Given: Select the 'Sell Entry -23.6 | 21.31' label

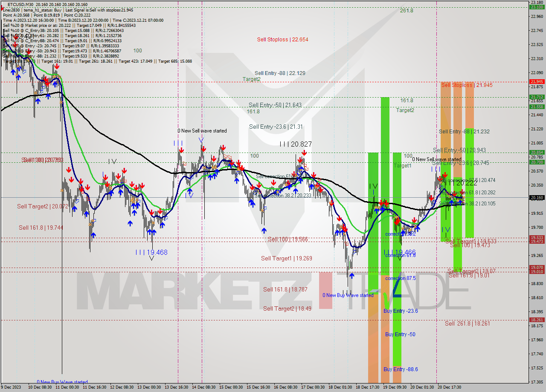Looking at the screenshot, I should (x=276, y=127).
